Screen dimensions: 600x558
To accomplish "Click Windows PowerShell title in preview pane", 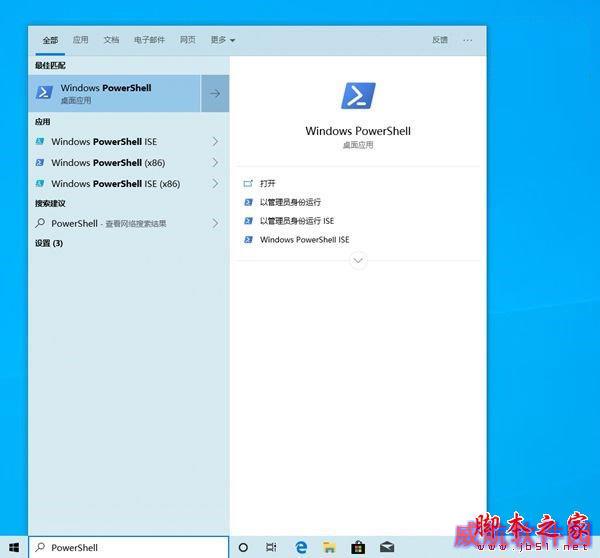I will 358,131.
